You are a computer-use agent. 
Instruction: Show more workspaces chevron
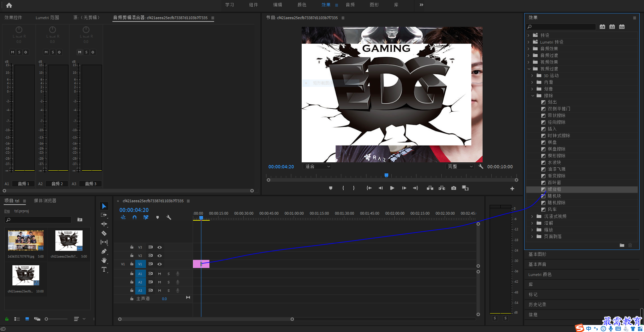click(x=421, y=5)
